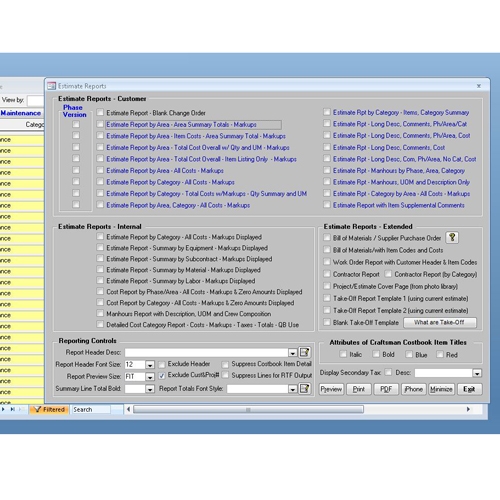This screenshot has height=500, width=500.
Task: Check Manhours Report with Description, UOM and Crew Composition
Action: point(100,313)
